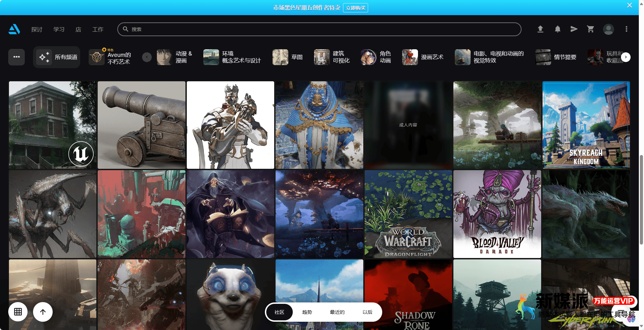Click the ArtStation logo icon
Screen dimensions: 644x330
pyautogui.click(x=14, y=29)
